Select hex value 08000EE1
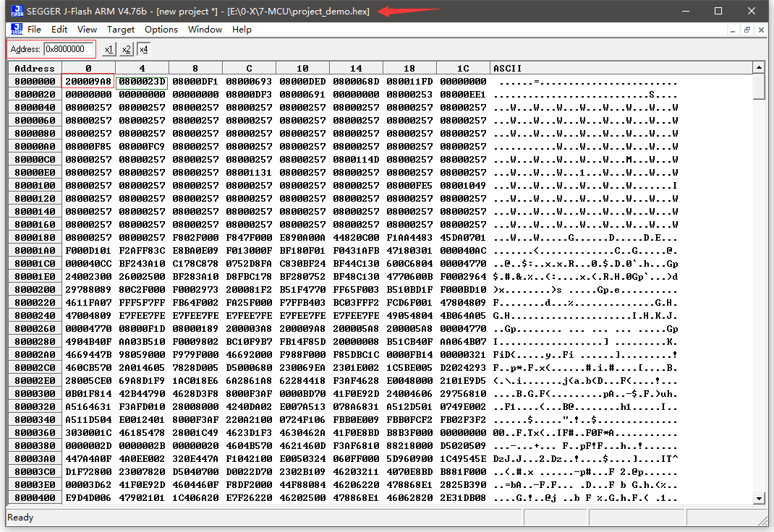The height and width of the screenshot is (532, 774). coord(463,94)
